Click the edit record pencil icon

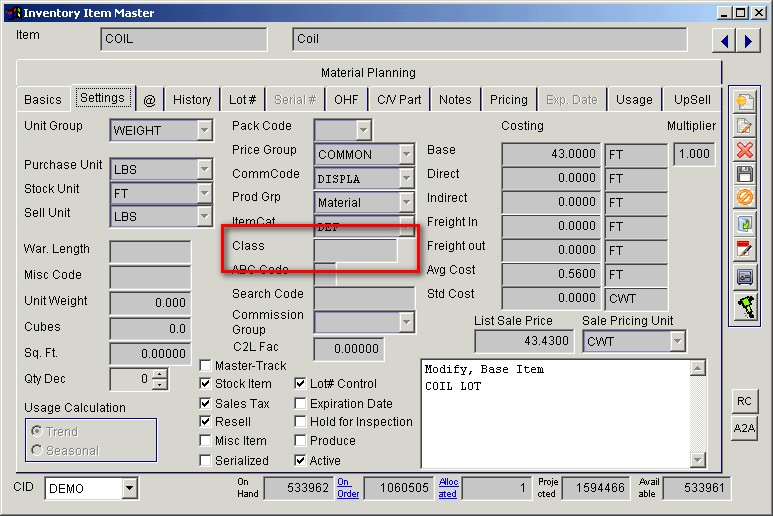(x=744, y=125)
